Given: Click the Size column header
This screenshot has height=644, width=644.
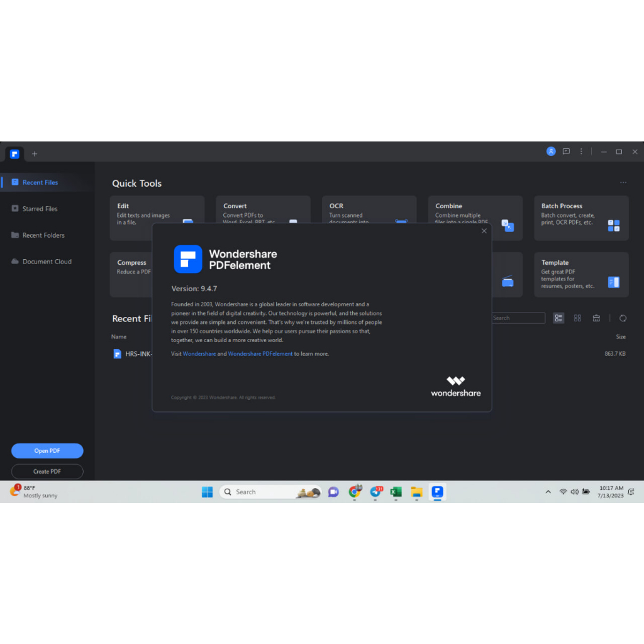Looking at the screenshot, I should [x=621, y=337].
